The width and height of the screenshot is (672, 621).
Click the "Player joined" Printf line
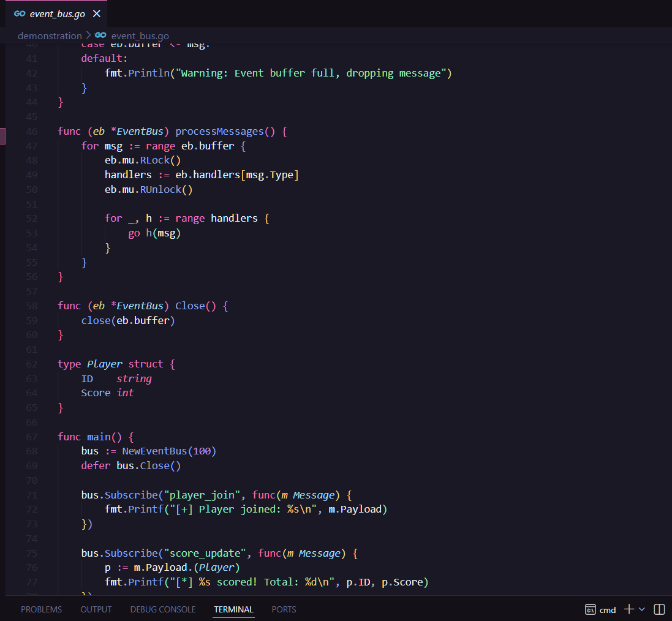[246, 509]
